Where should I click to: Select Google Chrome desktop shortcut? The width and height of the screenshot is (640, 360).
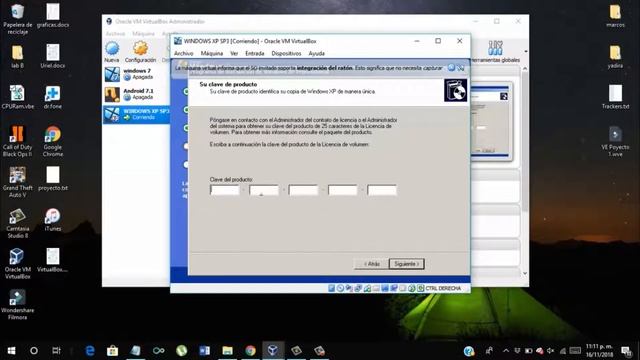click(53, 141)
